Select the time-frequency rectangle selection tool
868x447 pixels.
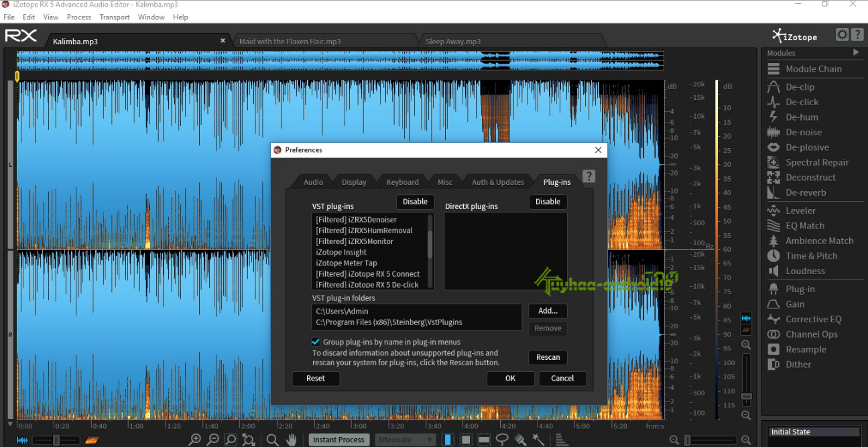coord(466,440)
